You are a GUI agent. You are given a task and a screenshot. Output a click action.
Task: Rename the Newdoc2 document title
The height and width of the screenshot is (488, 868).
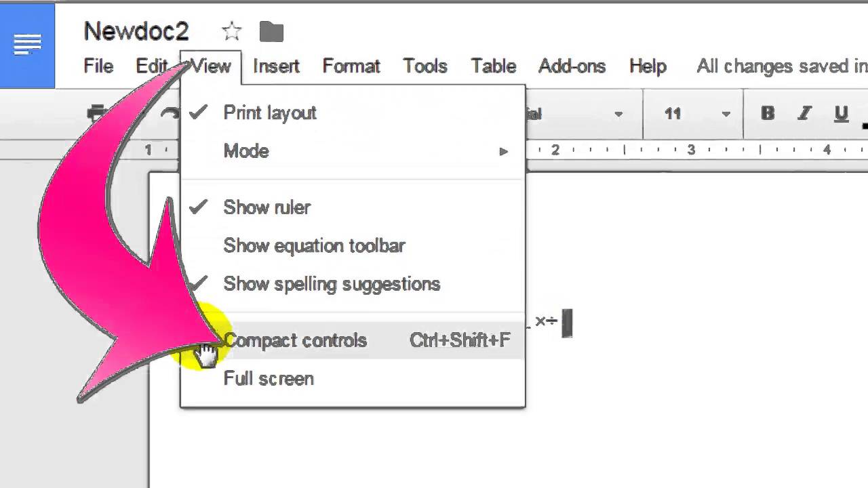tap(136, 31)
